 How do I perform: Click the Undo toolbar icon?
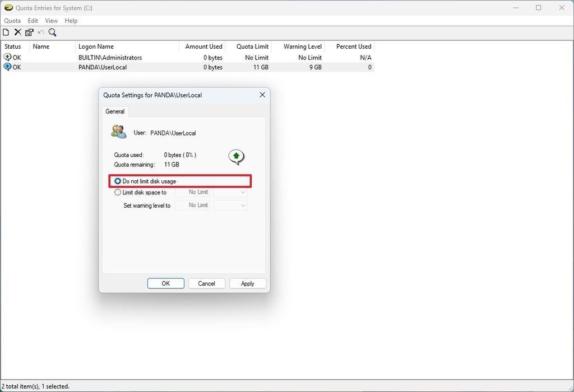click(x=40, y=32)
